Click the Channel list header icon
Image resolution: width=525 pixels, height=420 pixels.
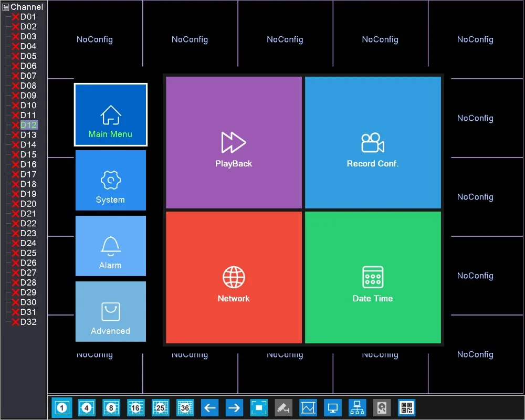6,7
